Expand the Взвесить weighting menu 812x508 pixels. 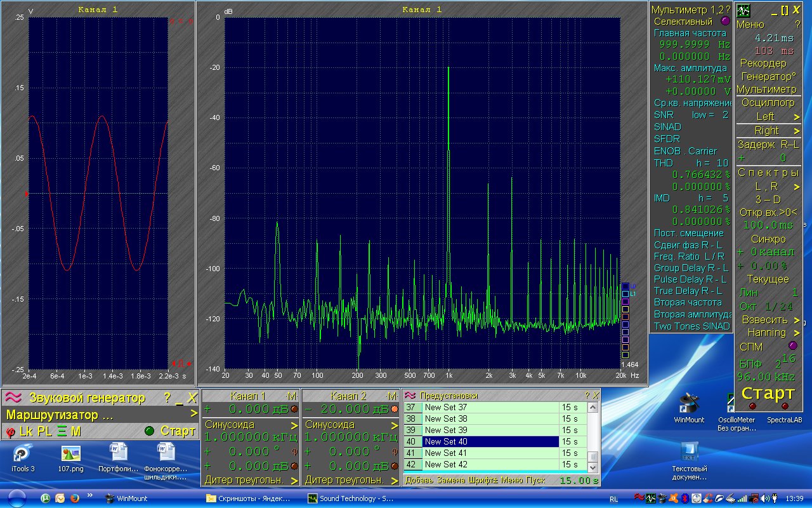(798, 319)
